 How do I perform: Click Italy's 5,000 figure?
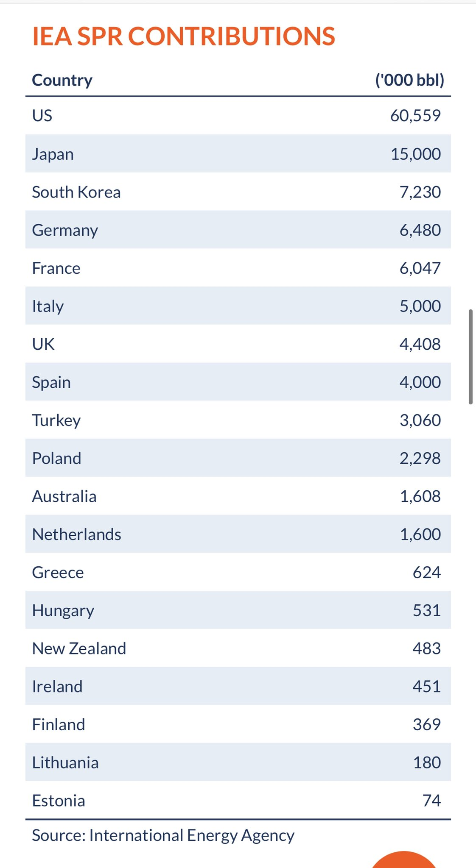coord(420,306)
